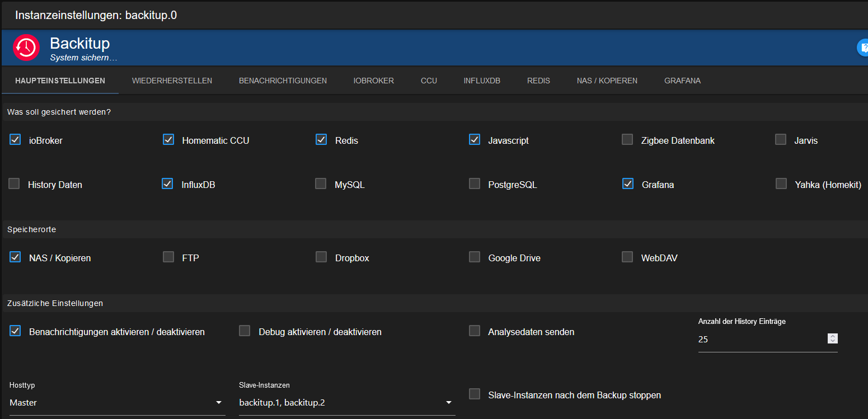
Task: Open the Benachrichtigungen tab
Action: click(283, 81)
